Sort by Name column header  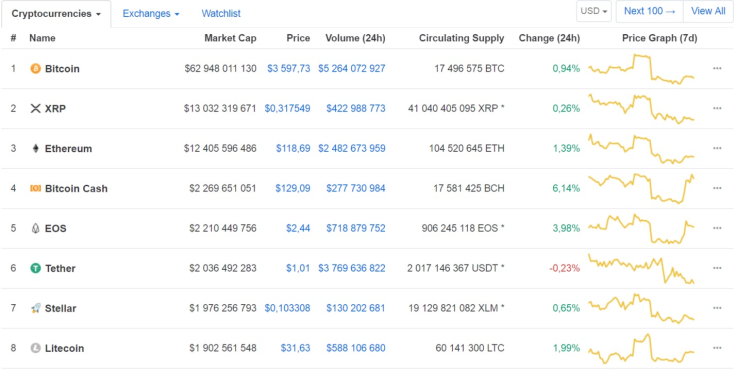[42, 38]
